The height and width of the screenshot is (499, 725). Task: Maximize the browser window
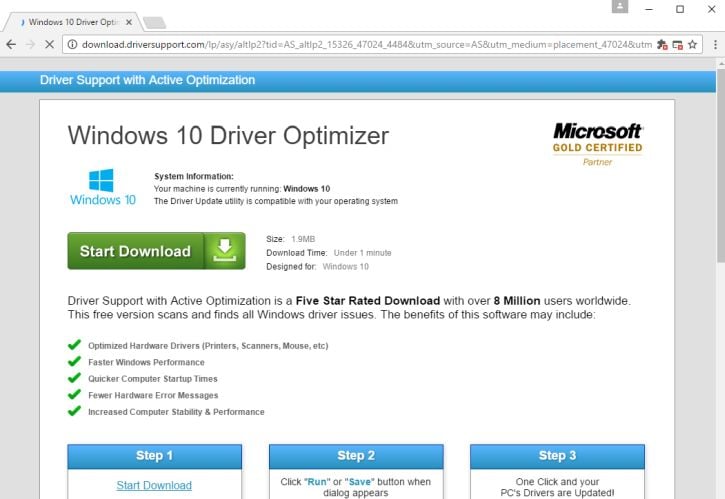click(680, 9)
